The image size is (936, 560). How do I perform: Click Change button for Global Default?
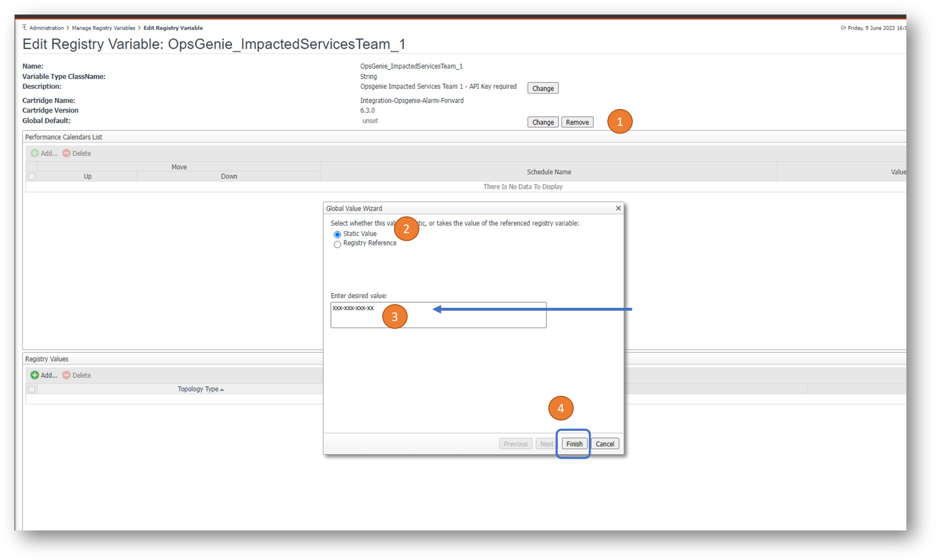click(543, 122)
